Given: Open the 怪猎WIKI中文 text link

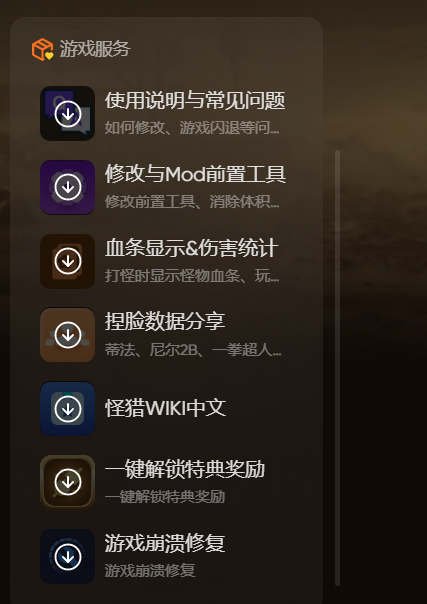Looking at the screenshot, I should (166, 409).
